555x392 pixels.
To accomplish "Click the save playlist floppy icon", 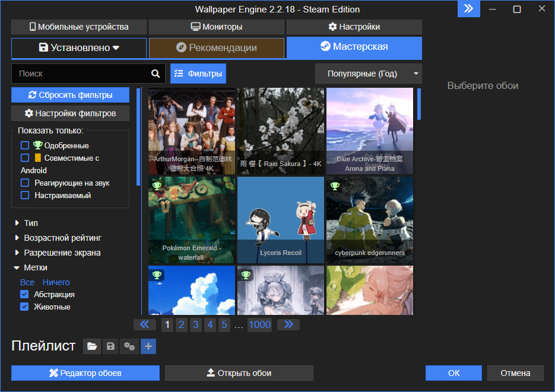I will pos(110,346).
